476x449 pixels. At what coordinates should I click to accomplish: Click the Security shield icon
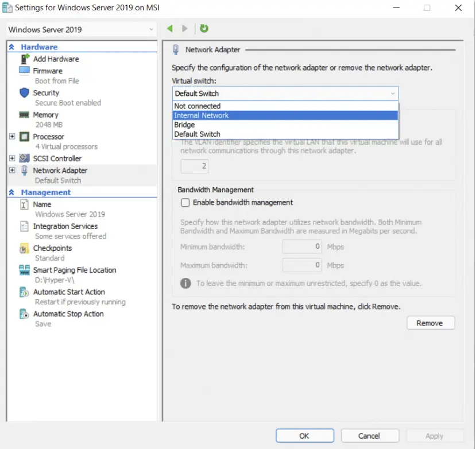click(x=24, y=92)
